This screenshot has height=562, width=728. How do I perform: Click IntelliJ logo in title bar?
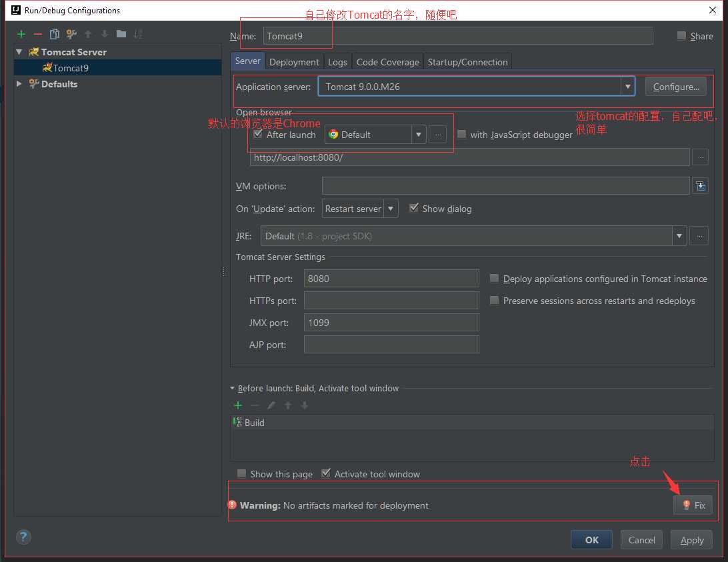click(16, 10)
